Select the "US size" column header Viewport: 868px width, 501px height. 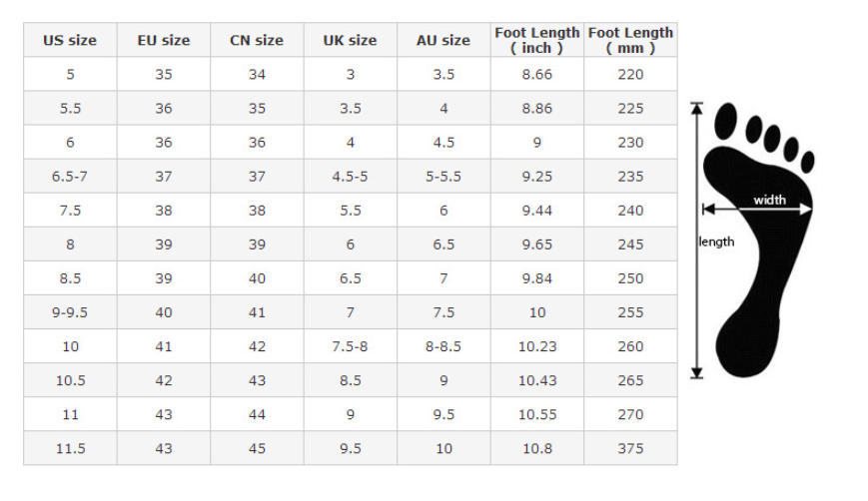70,41
